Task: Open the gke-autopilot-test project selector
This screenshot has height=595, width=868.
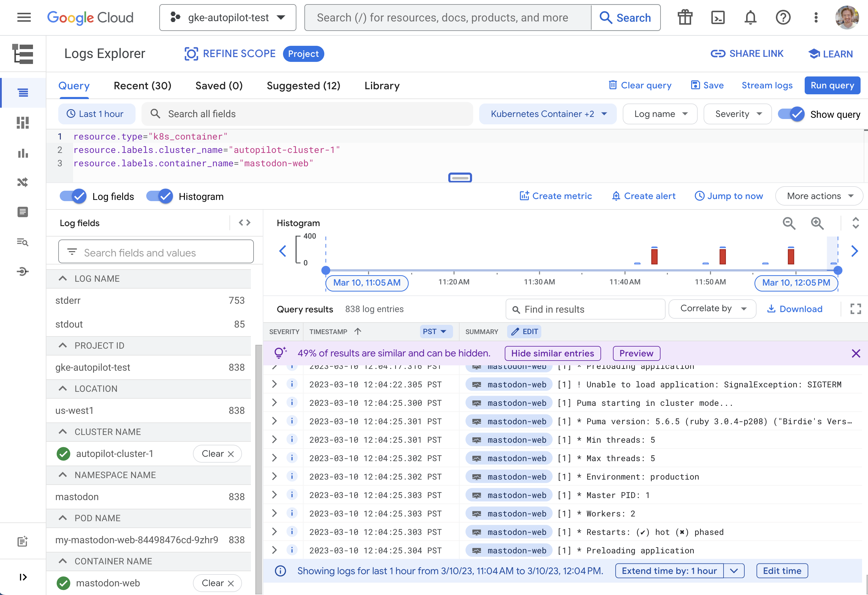Action: pos(228,18)
